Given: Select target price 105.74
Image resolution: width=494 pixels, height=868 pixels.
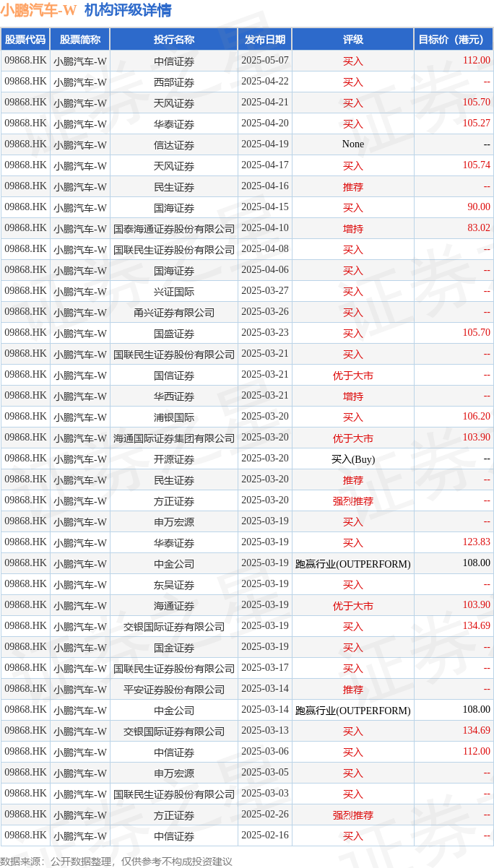Looking at the screenshot, I should click(476, 165).
